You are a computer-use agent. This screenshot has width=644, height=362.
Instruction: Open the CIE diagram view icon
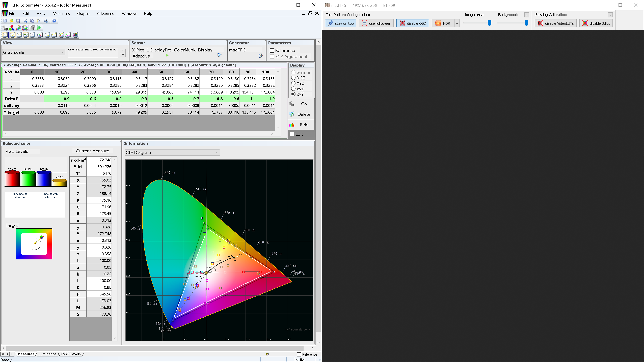click(40, 35)
